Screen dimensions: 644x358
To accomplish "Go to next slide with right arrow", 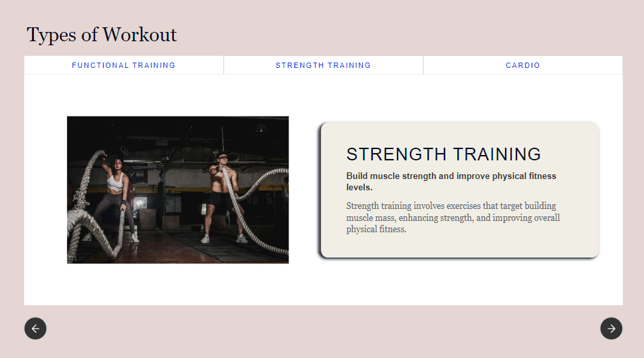I will pyautogui.click(x=611, y=328).
